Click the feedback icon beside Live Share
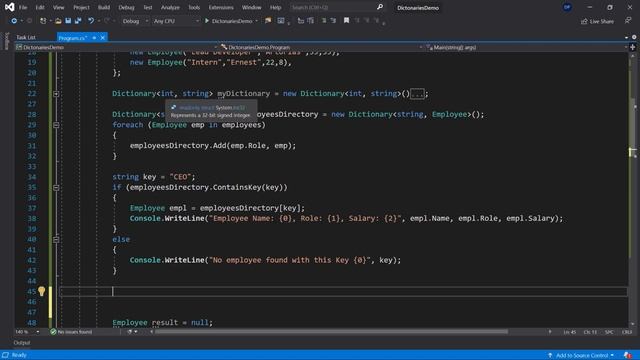Viewport: 640px width, 360px height. coord(628,21)
